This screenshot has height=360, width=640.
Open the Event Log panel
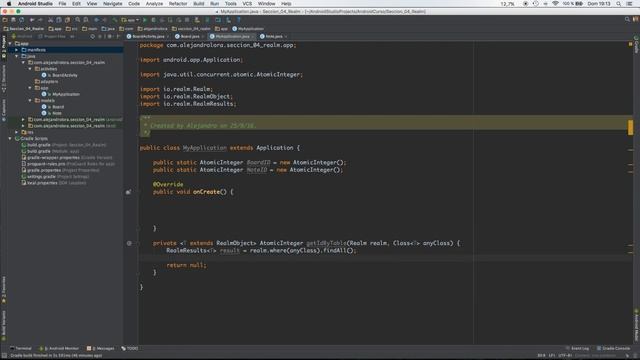point(577,349)
